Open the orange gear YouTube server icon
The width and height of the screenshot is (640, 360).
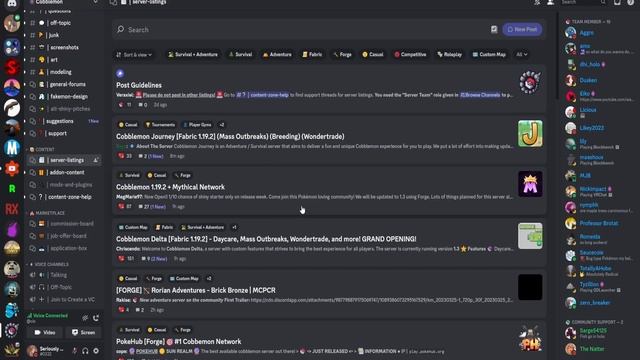coord(12,168)
